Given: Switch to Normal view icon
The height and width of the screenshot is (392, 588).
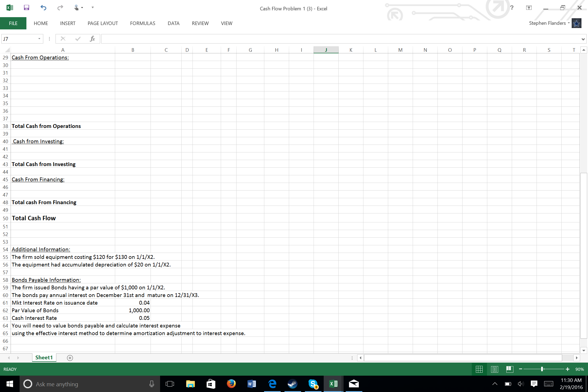Looking at the screenshot, I should point(479,369).
